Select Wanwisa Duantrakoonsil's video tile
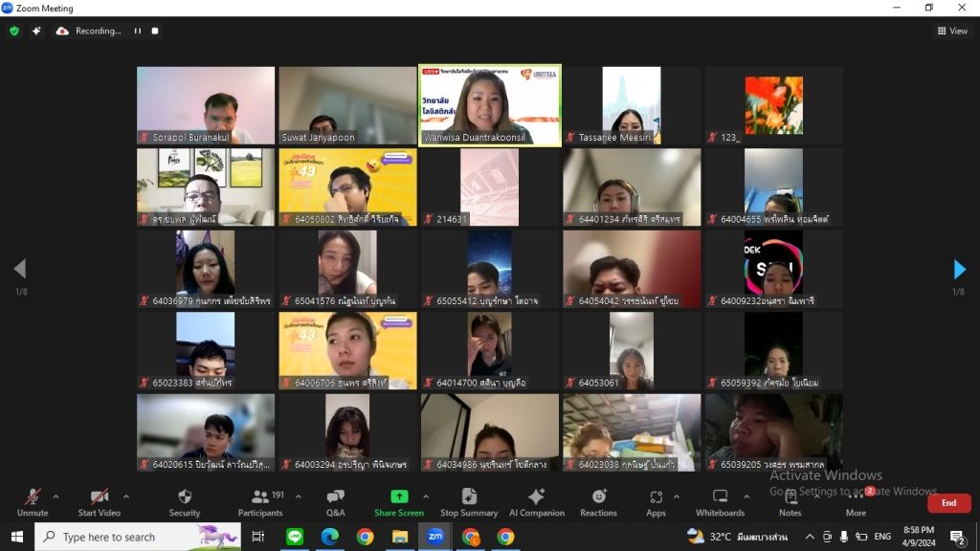 coord(490,105)
